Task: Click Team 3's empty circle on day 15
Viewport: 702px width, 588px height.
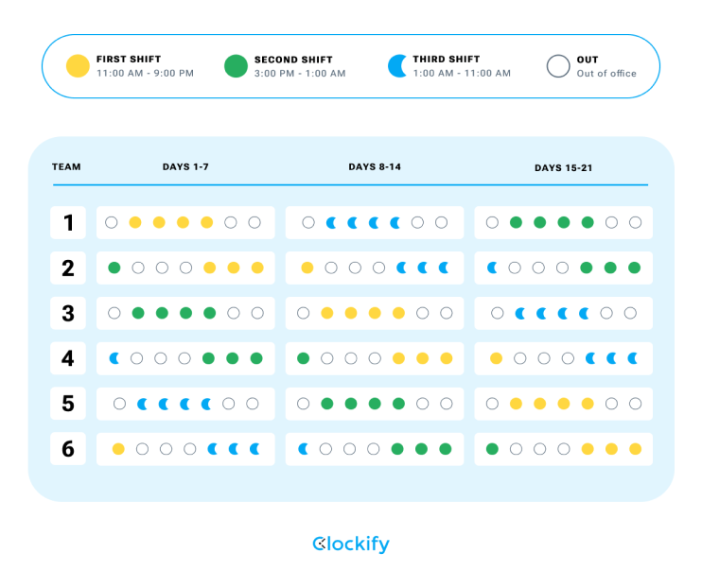Action: point(497,313)
